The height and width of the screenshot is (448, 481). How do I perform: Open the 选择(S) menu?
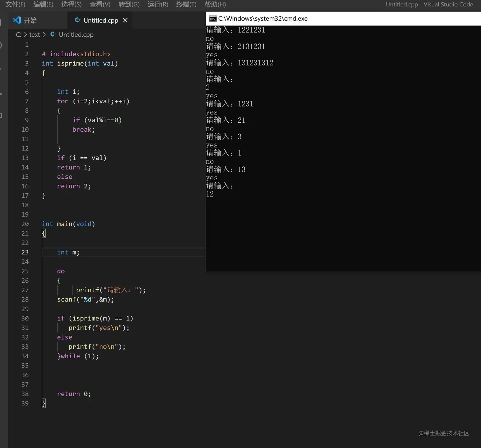pos(71,4)
